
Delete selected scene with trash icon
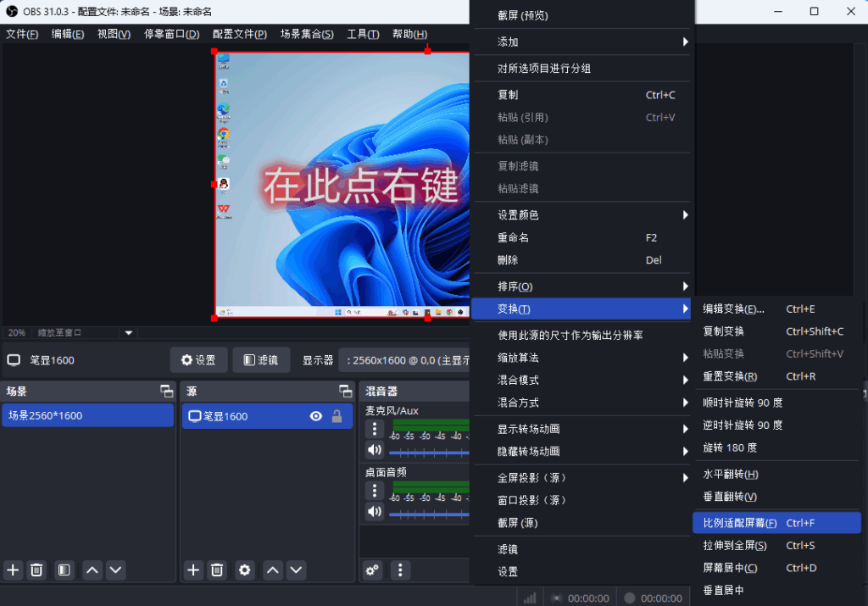pos(36,570)
